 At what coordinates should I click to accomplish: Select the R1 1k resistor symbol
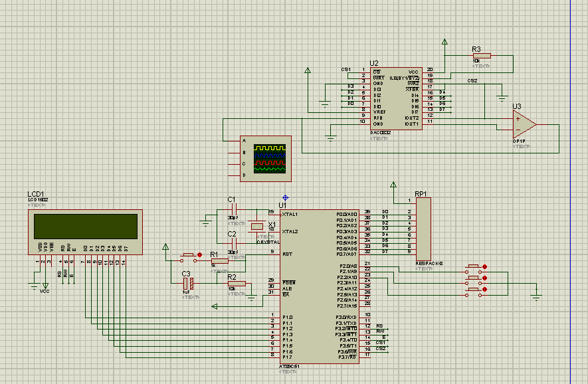[220, 260]
